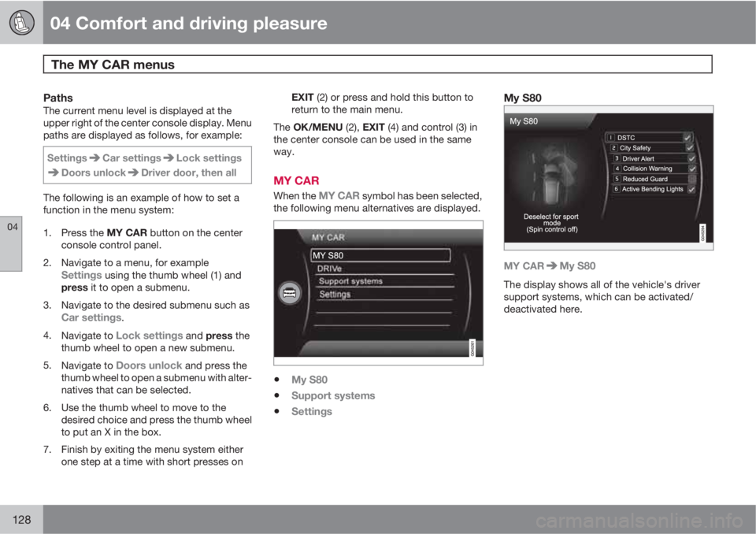Toggle the Active Bending Lights checkbox

click(x=691, y=190)
